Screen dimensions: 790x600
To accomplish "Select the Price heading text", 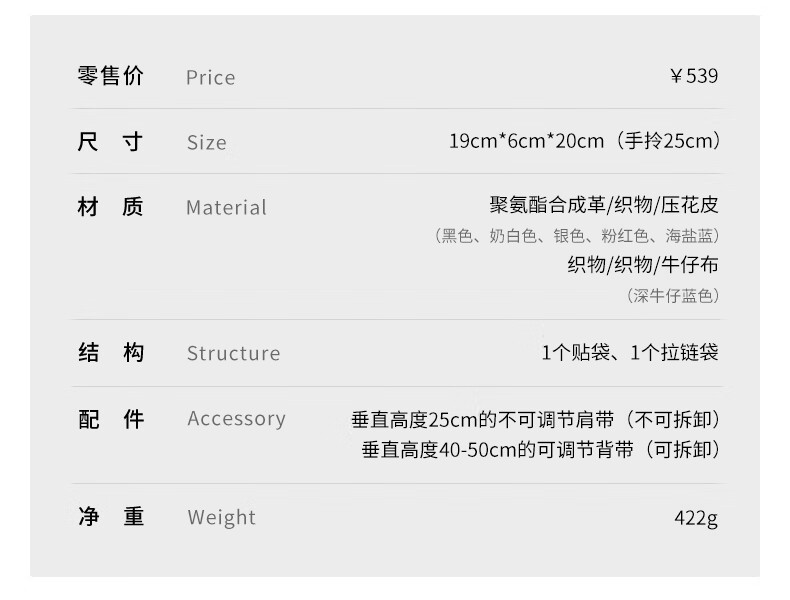I will (211, 78).
